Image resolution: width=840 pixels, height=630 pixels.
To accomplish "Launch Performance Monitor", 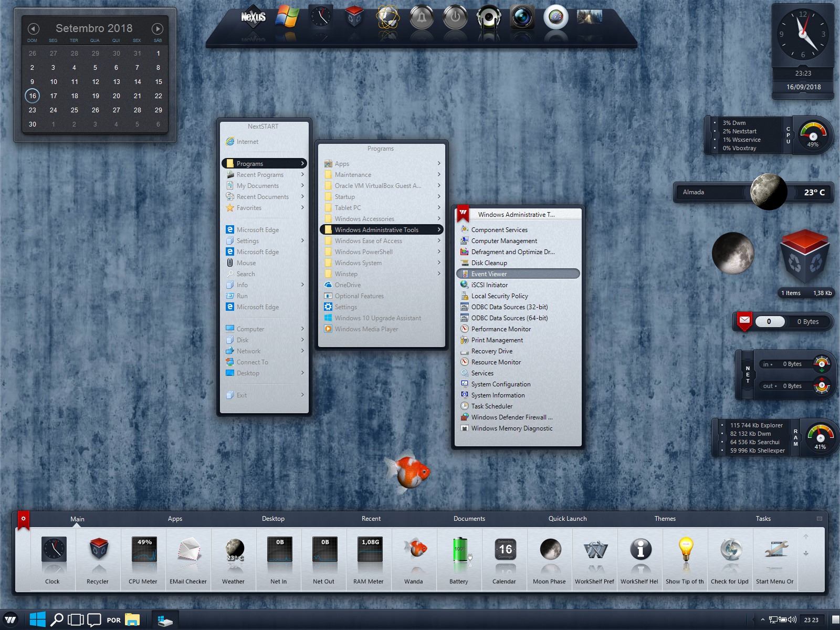I will pos(518,329).
